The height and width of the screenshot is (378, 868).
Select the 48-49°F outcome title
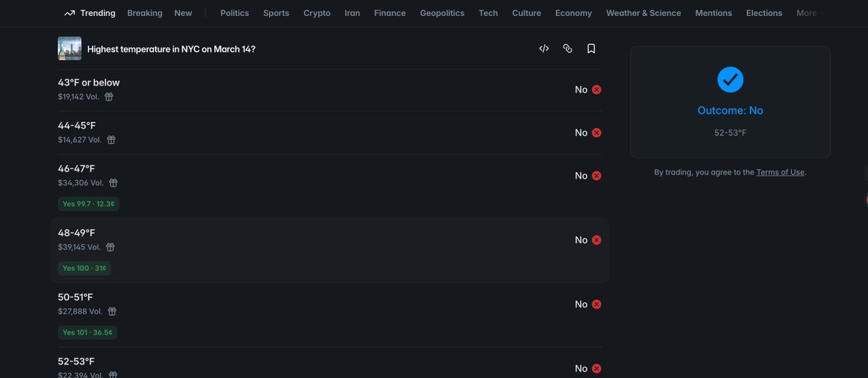click(x=77, y=233)
